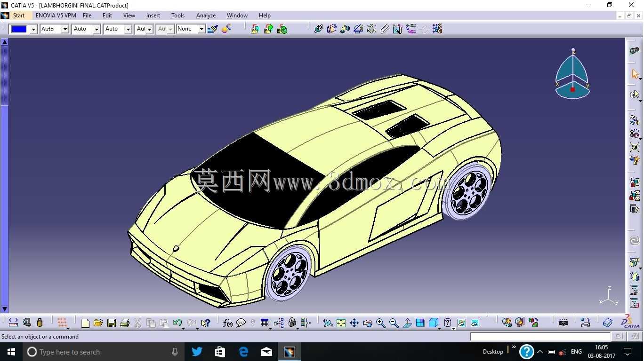Click the Print icon
Viewport: 644px width, 363px height.
click(x=125, y=323)
